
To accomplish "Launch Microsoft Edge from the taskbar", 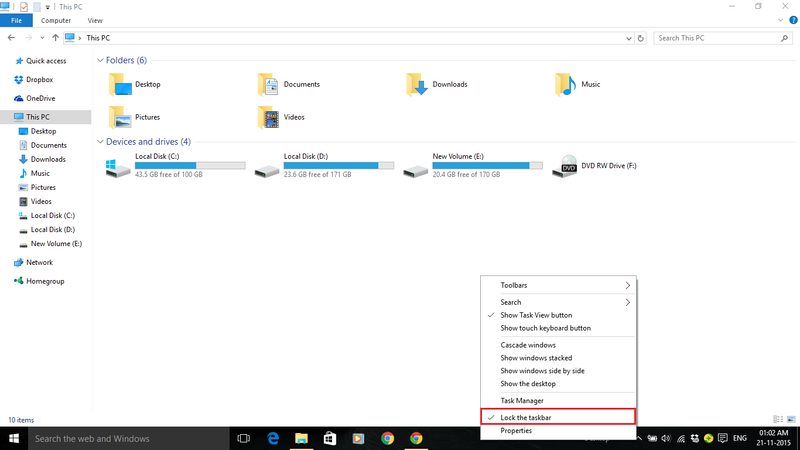I will pos(273,439).
